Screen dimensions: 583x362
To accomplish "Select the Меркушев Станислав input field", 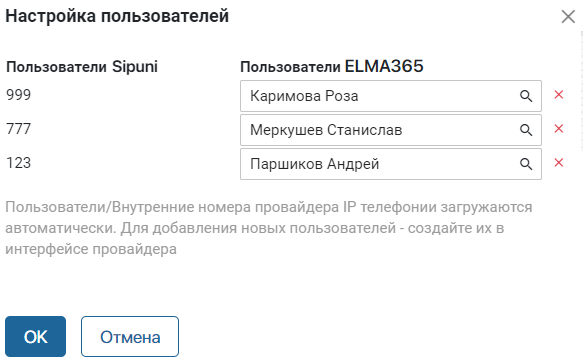I will coord(391,130).
